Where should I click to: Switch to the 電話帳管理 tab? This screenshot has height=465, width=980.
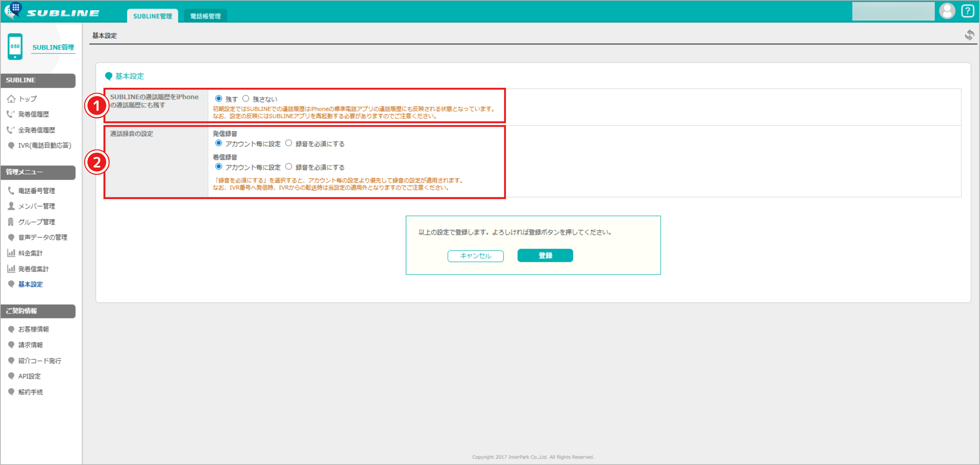[x=205, y=16]
